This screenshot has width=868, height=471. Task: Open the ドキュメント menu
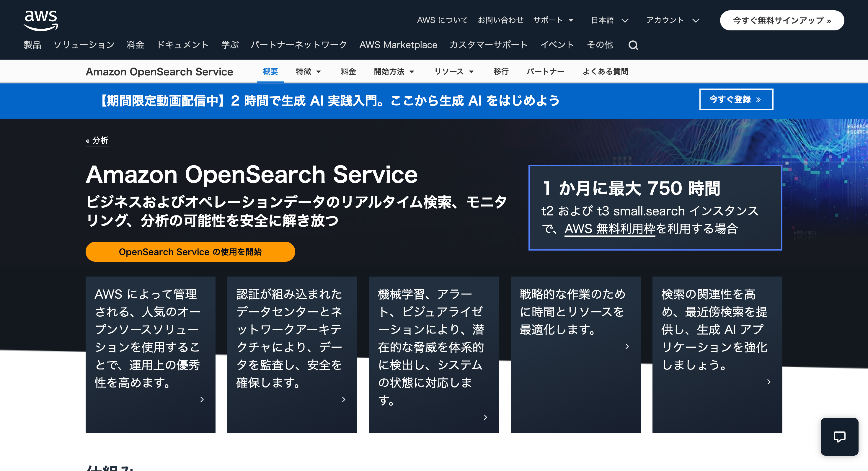click(183, 45)
